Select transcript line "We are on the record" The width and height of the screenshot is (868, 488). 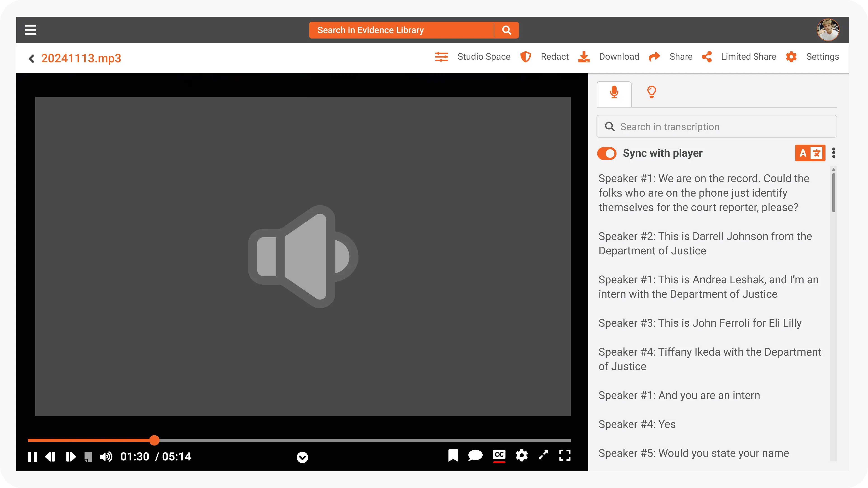click(704, 193)
